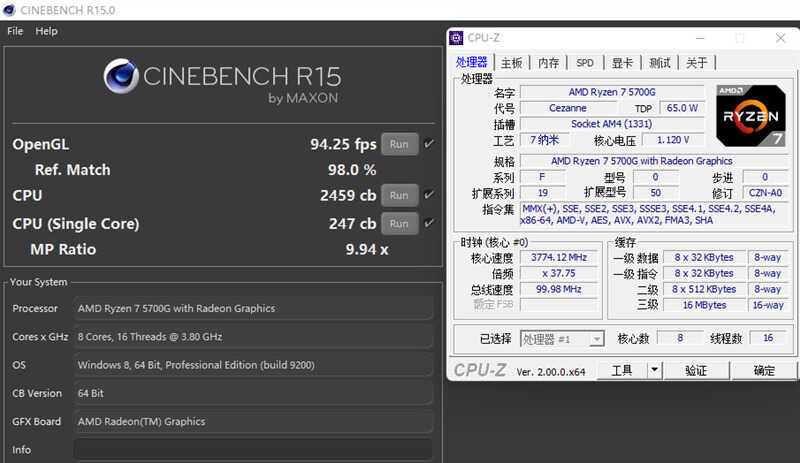Switch to the 主板 tab in CPU-Z

click(x=511, y=63)
